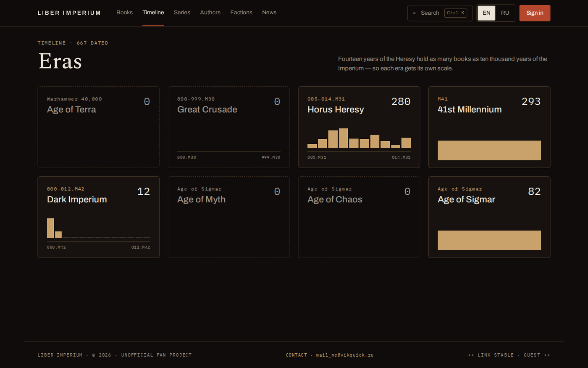
Task: Open the Dark Imperium era card
Action: (x=99, y=217)
